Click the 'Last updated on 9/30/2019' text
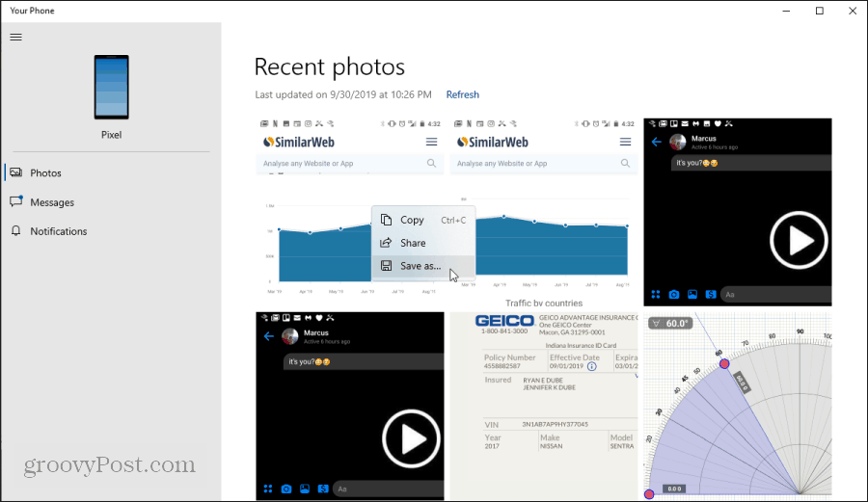The width and height of the screenshot is (868, 502). 343,94
